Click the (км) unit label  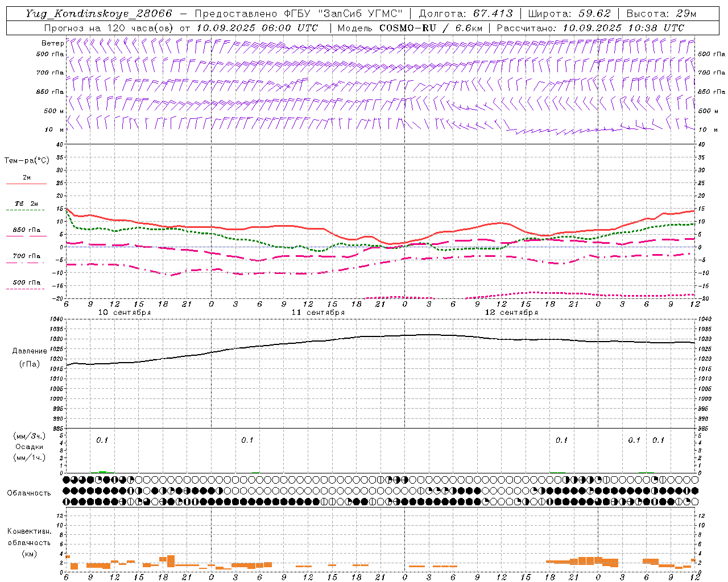[29, 554]
